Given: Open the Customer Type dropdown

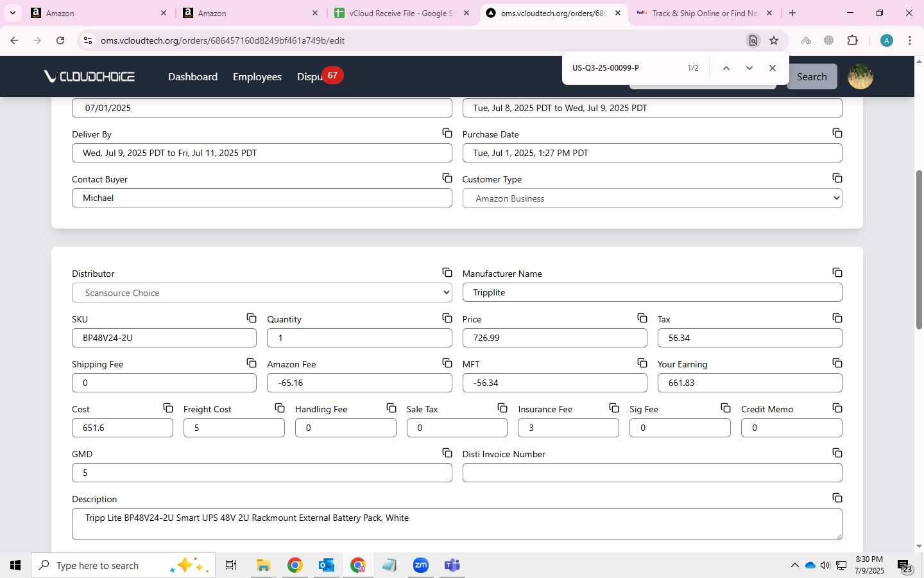Looking at the screenshot, I should (652, 198).
